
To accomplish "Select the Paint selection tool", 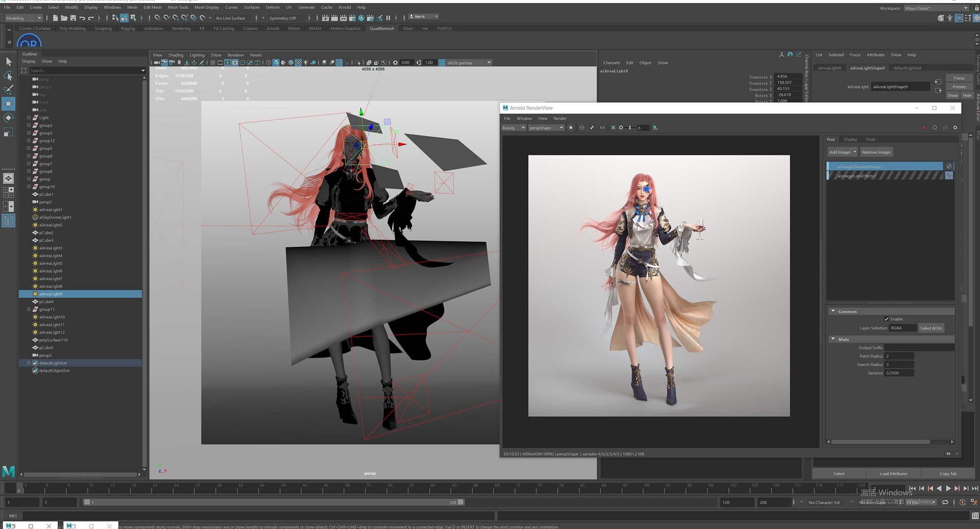I will pyautogui.click(x=9, y=90).
